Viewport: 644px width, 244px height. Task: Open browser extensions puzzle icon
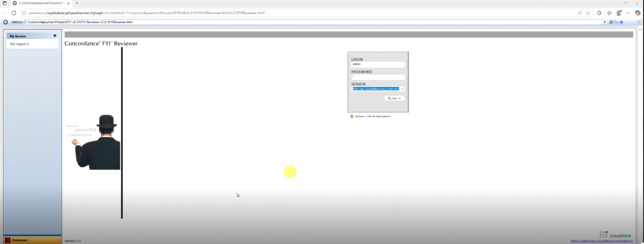pos(599,13)
